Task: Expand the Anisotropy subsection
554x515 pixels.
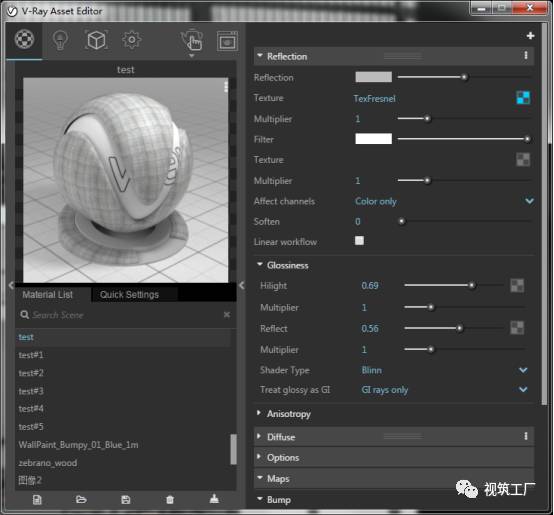Action: click(x=259, y=413)
